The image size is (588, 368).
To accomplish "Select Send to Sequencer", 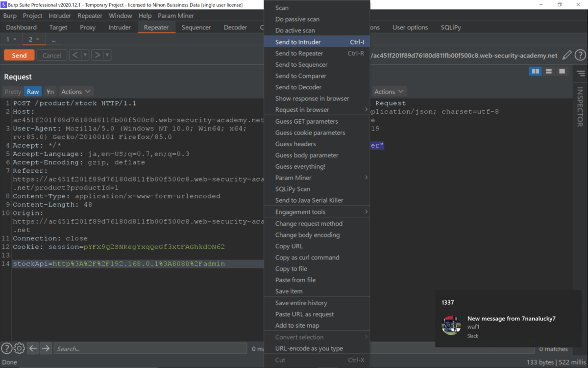I will point(317,64).
